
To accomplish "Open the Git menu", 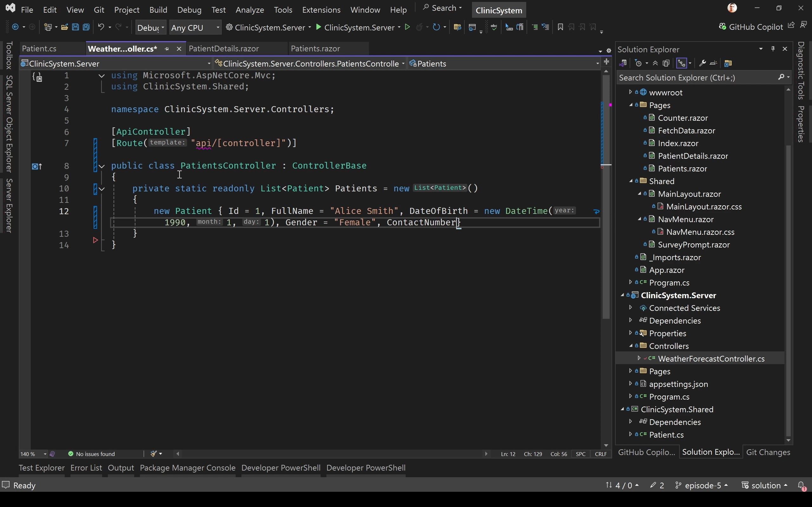I will coord(99,10).
